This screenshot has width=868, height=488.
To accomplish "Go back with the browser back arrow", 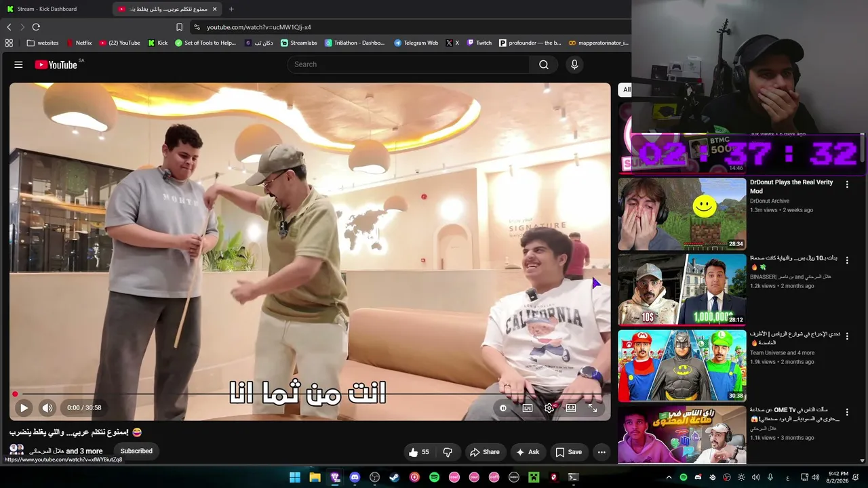I will click(x=9, y=27).
